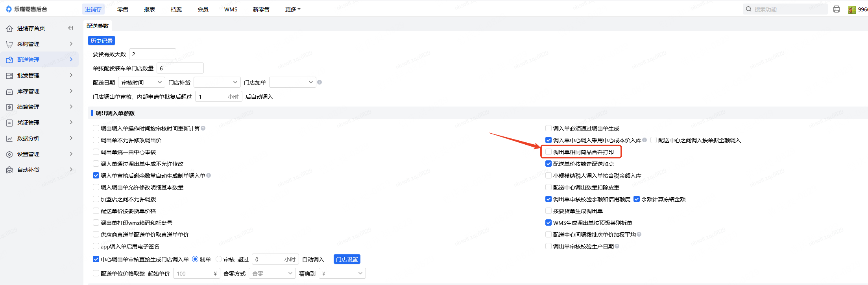This screenshot has width=868, height=285.
Task: Open the 门店补货 dropdown
Action: 217,82
